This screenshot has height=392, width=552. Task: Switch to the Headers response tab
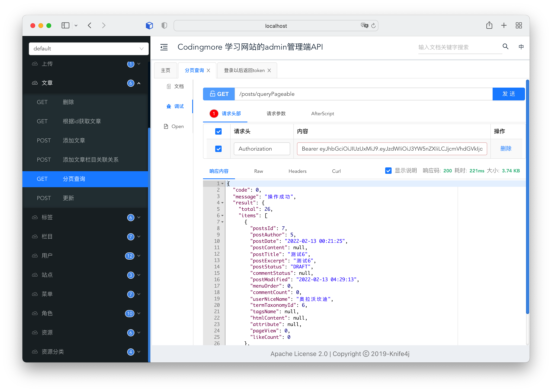coord(297,171)
